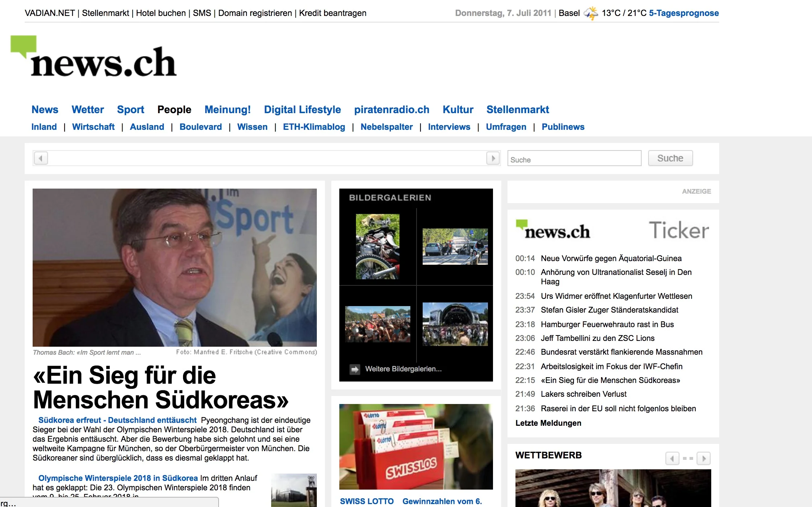This screenshot has height=507, width=812.
Task: Select Wirtschaft subsection
Action: coord(94,127)
